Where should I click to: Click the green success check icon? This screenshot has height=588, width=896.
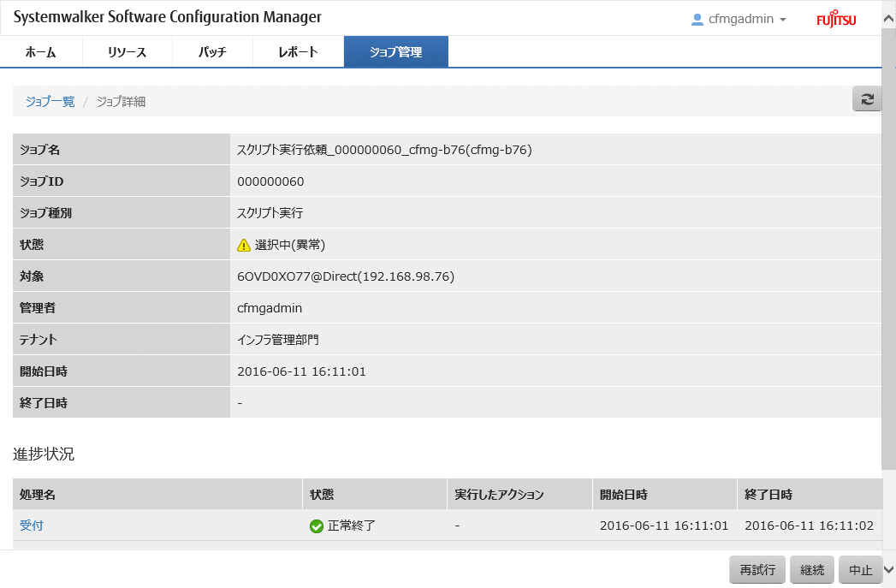[x=317, y=526]
